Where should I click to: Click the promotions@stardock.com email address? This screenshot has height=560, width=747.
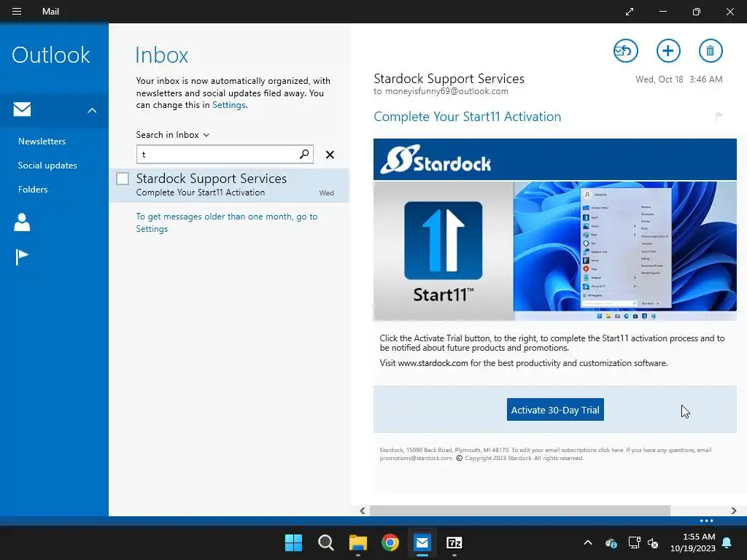click(x=416, y=458)
